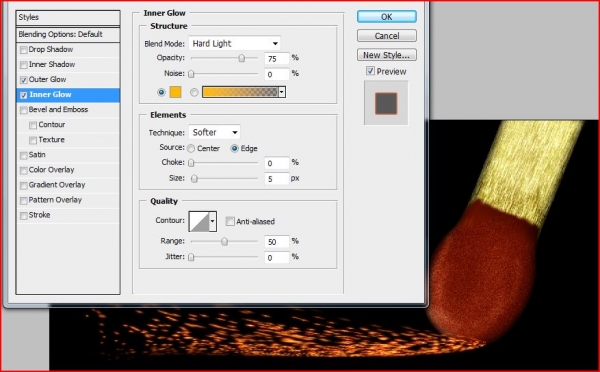Screen dimensions: 600x372
Task: Enable the Inner Shadow checkbox
Action: (x=24, y=65)
